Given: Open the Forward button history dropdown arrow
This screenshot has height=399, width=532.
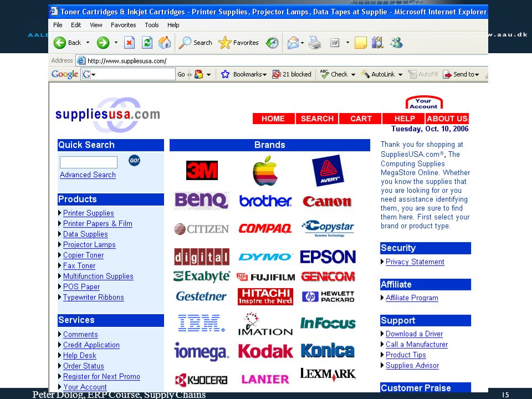Looking at the screenshot, I should (116, 43).
